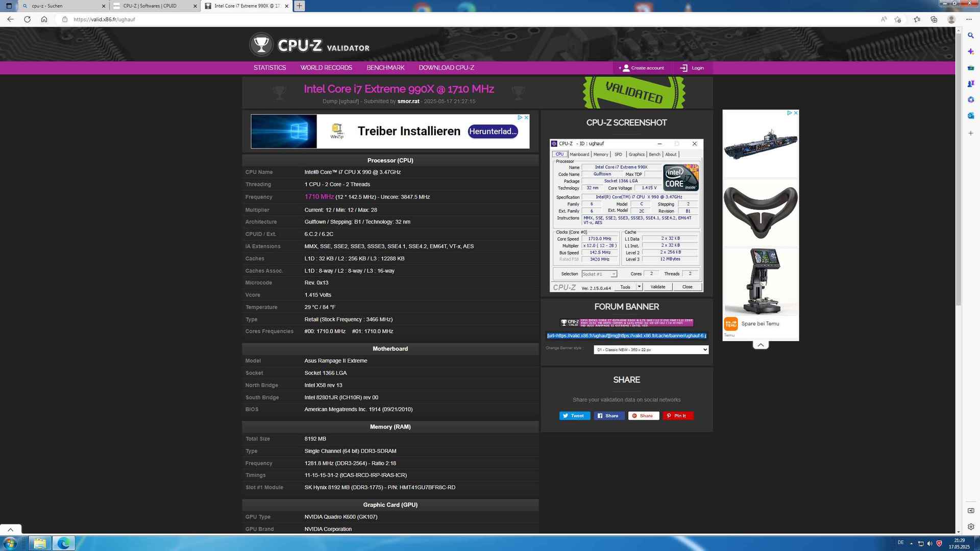This screenshot has width=980, height=551.
Task: Open File Explorer from the taskbar
Action: [40, 543]
